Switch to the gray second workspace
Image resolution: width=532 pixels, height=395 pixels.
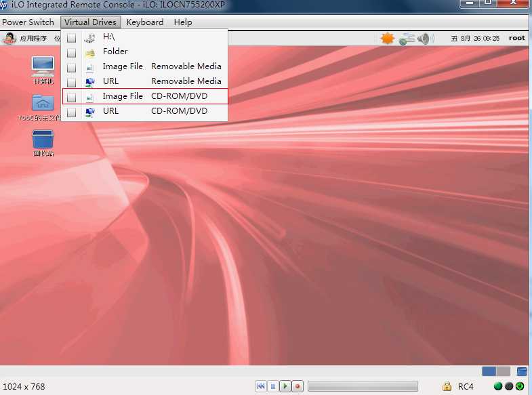(503, 371)
